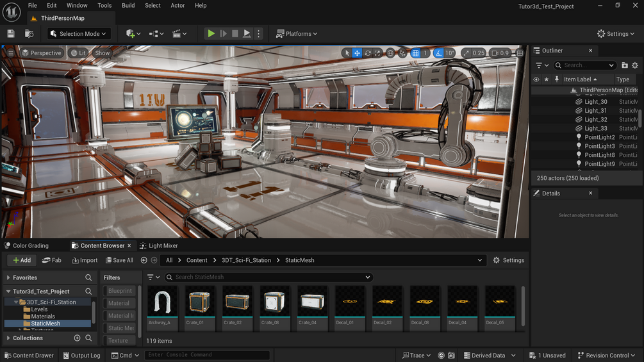Open the Outliner settings gear
This screenshot has height=362, width=644.
[635, 65]
